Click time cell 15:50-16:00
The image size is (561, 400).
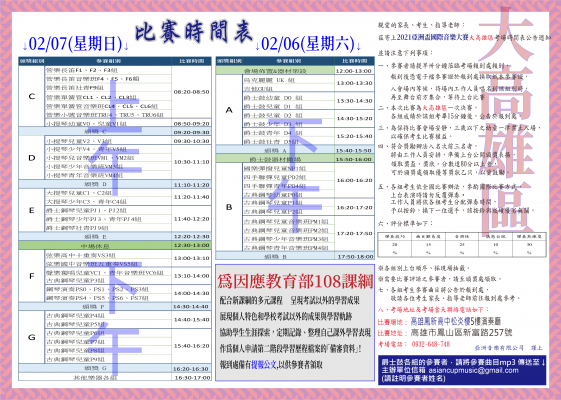coord(354,159)
